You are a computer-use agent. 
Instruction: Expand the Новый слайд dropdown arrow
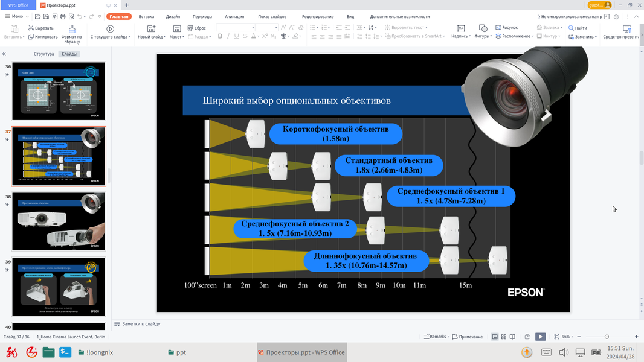pyautogui.click(x=164, y=37)
